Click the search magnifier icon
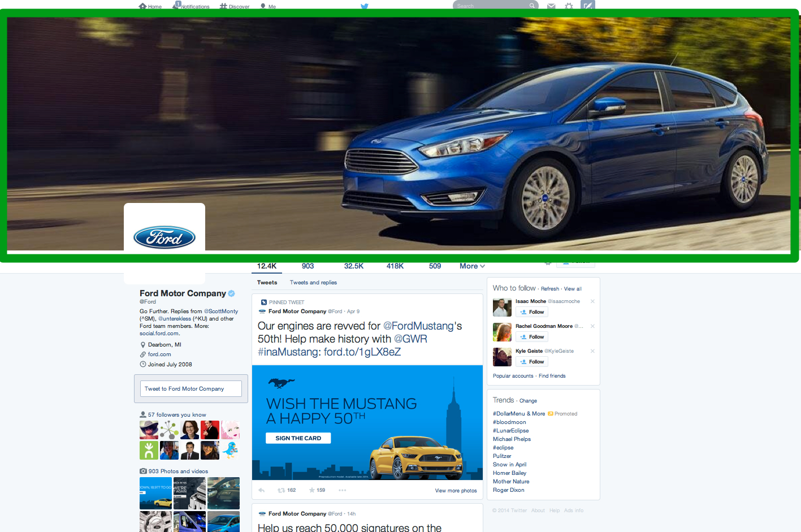 pos(532,6)
